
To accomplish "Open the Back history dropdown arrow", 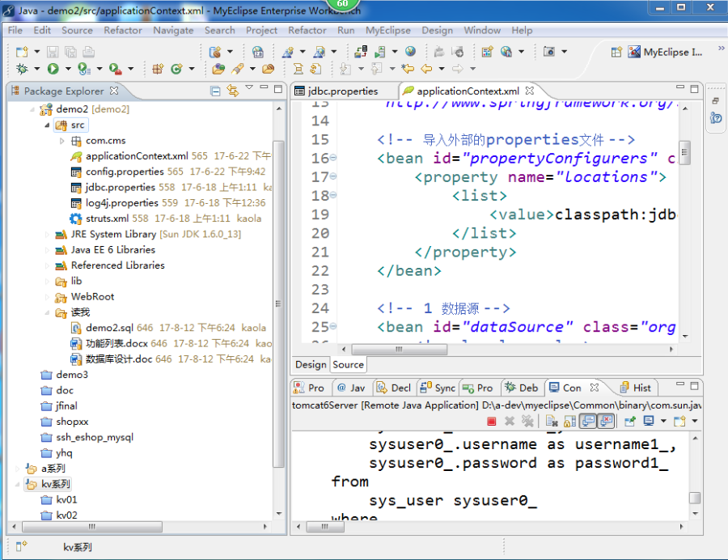I will (442, 69).
